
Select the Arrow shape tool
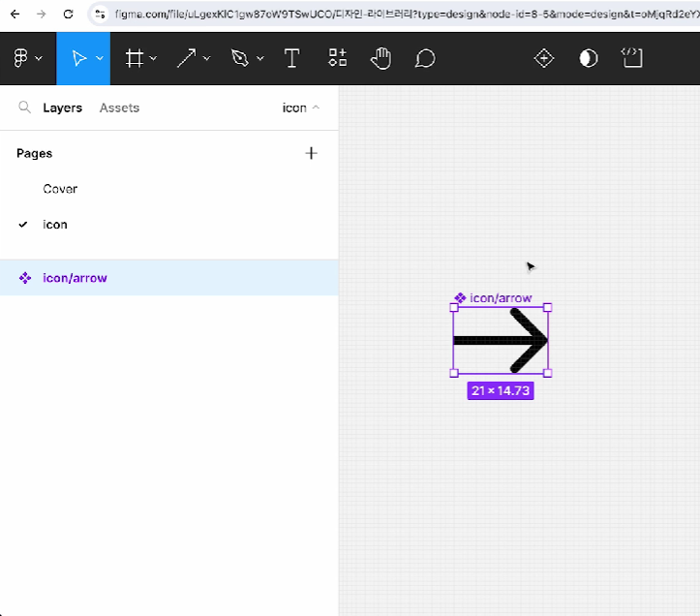click(186, 58)
